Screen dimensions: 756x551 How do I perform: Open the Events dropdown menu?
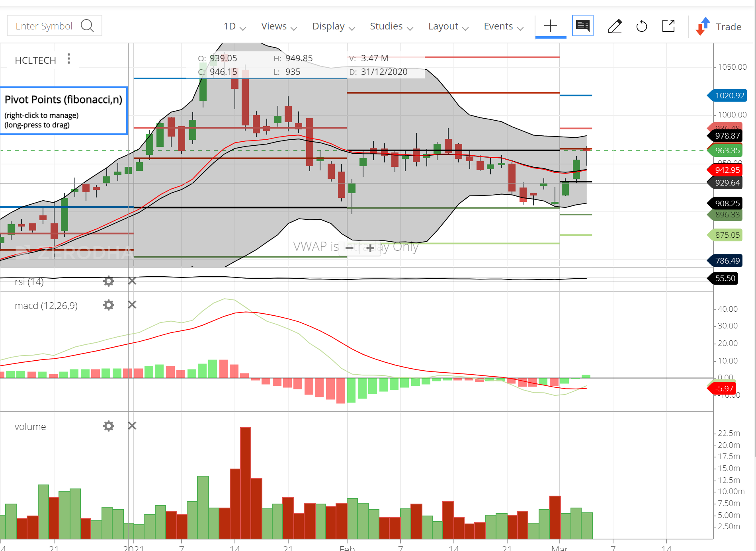point(504,26)
